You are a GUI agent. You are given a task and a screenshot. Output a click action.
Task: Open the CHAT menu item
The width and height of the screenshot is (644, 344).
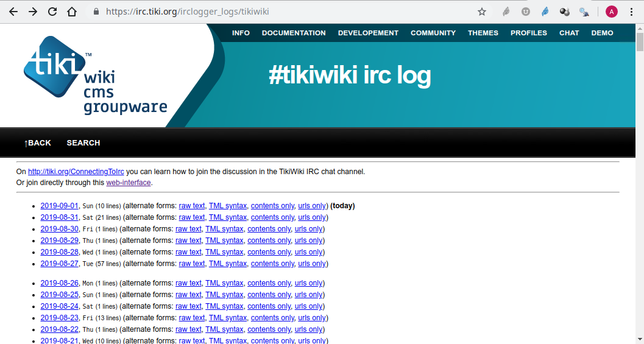click(x=569, y=33)
